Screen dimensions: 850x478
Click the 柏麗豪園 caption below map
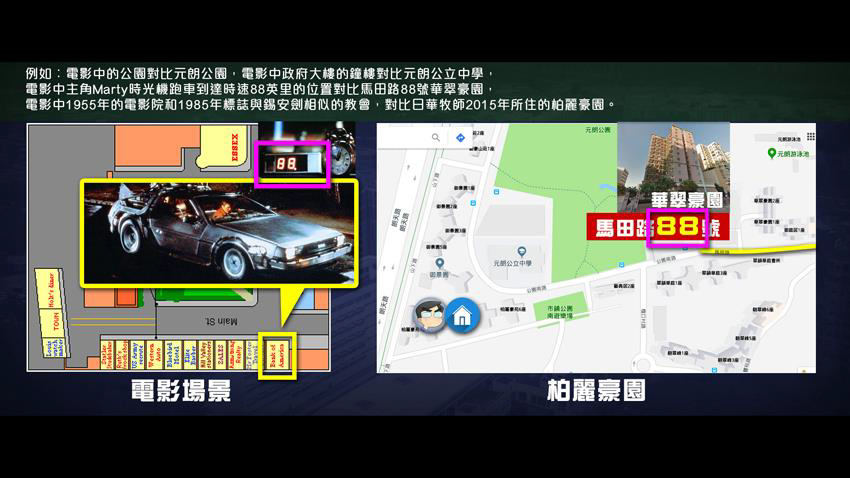click(x=596, y=390)
